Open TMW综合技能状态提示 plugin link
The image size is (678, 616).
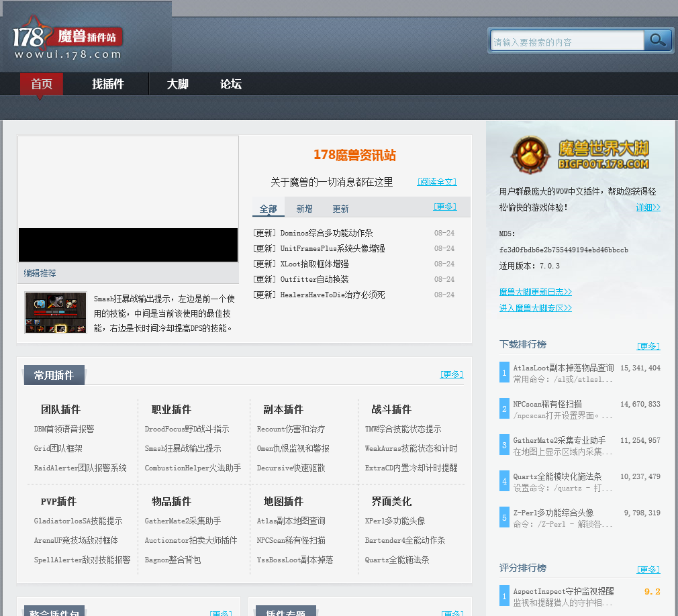(x=403, y=429)
